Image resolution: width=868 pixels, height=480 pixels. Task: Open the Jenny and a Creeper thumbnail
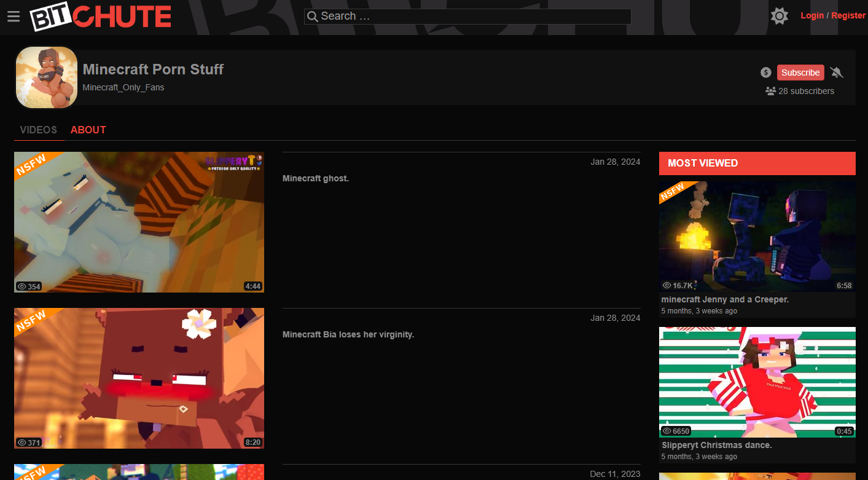tap(757, 236)
